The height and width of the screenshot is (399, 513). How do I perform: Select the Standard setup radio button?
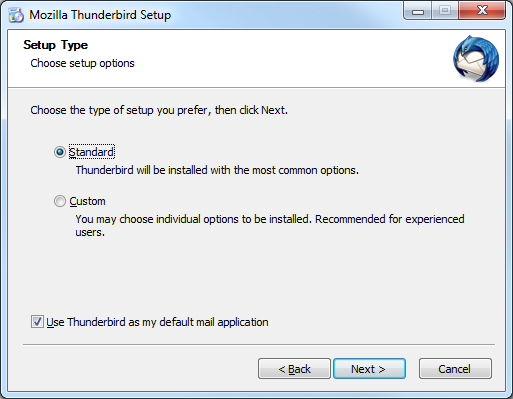pyautogui.click(x=60, y=152)
